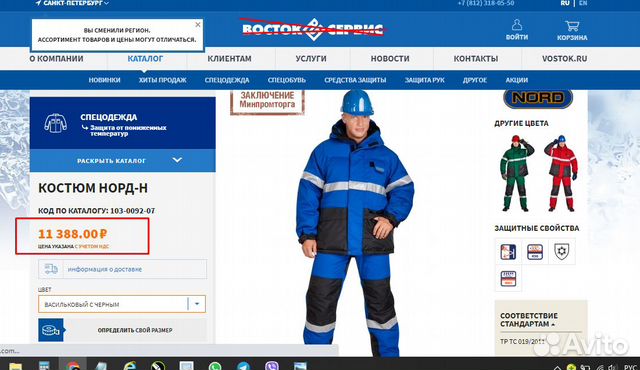Open the Санкт-Петербург city selector
The height and width of the screenshot is (370, 640).
[x=72, y=3]
